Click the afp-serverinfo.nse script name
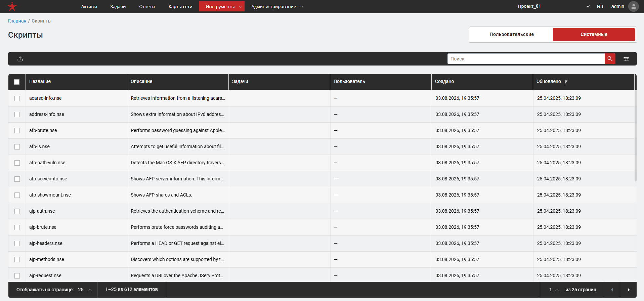644x301 pixels. click(48, 179)
